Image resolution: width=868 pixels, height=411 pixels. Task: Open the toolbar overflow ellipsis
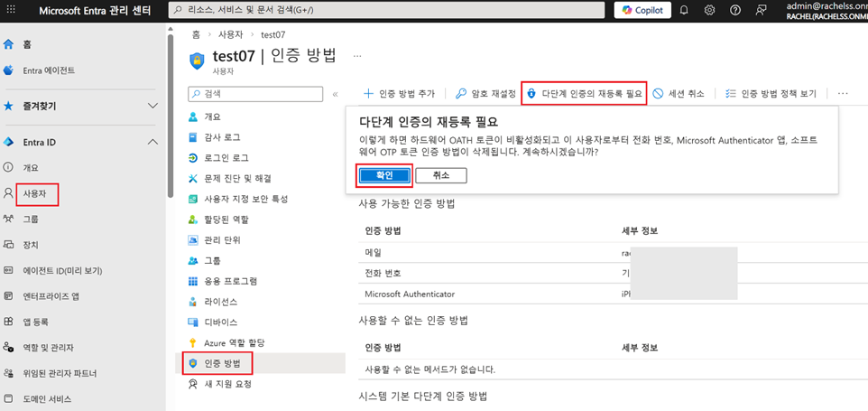point(843,94)
